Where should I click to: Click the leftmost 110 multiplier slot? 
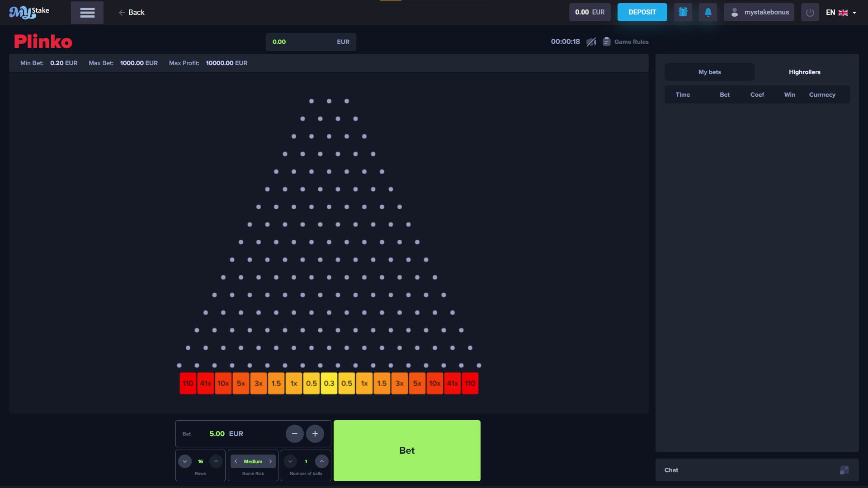(x=188, y=384)
